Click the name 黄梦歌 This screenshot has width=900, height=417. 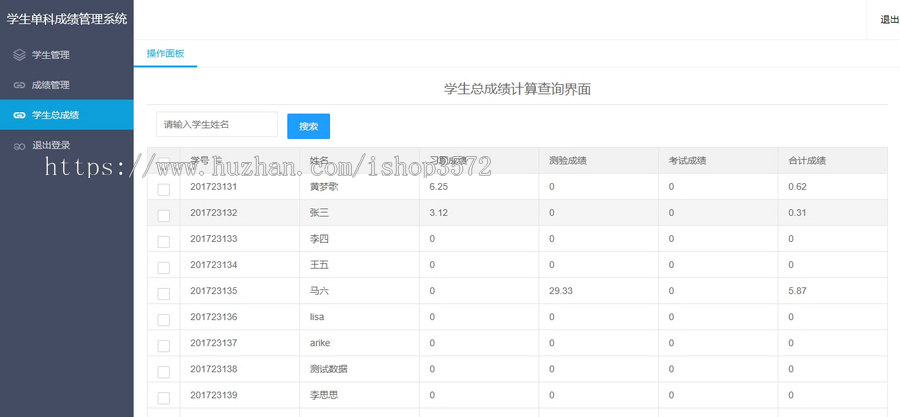(324, 186)
